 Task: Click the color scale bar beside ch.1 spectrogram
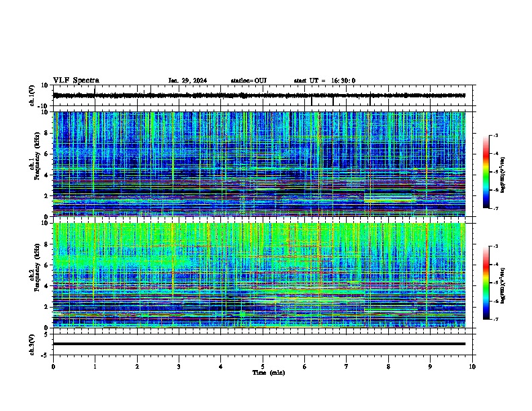click(486, 172)
